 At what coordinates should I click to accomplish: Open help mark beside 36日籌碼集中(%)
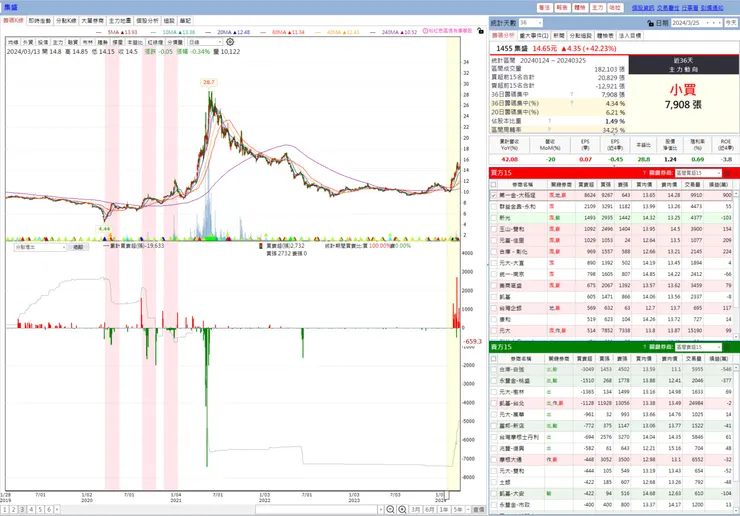[572, 103]
